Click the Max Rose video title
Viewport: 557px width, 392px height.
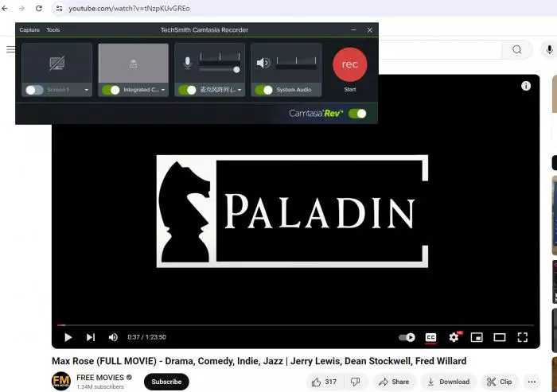click(x=259, y=361)
